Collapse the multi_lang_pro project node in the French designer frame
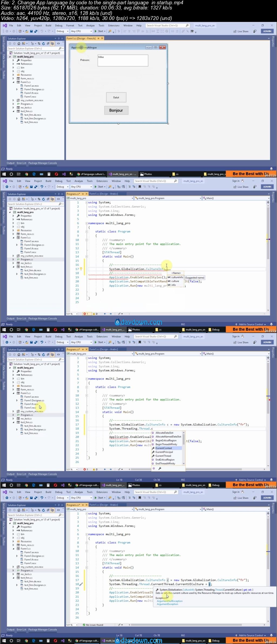 (10, 57)
